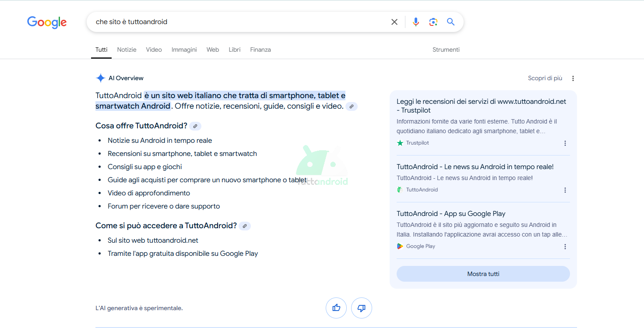Viewport: 644px width, 336px height.
Task: Click Forum per ricevere o dare supporto
Action: pyautogui.click(x=164, y=206)
